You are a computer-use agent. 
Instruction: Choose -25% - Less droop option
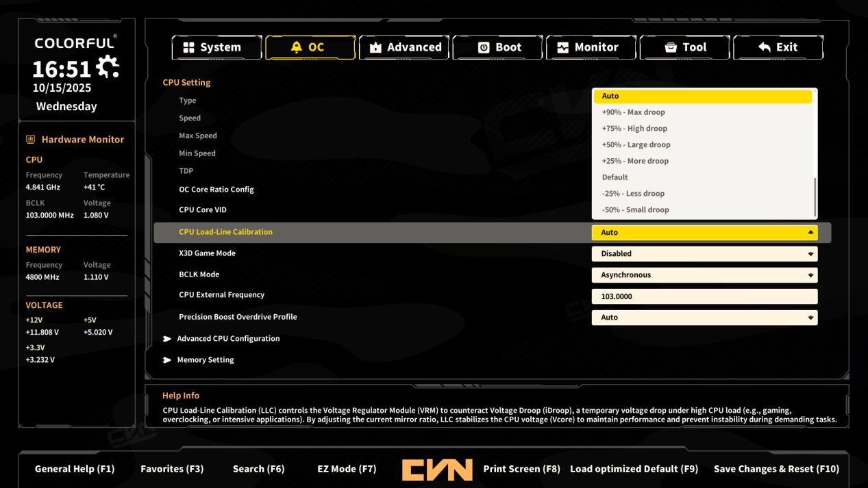703,194
